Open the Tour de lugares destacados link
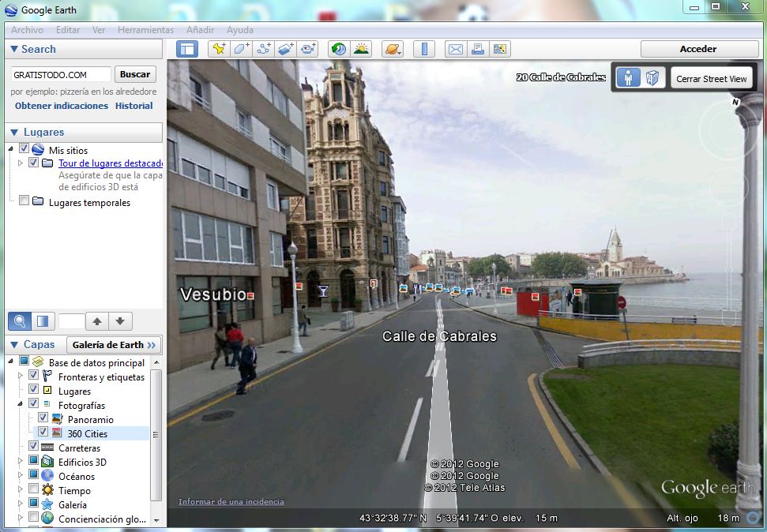Viewport: 767px width, 532px height. 111,163
